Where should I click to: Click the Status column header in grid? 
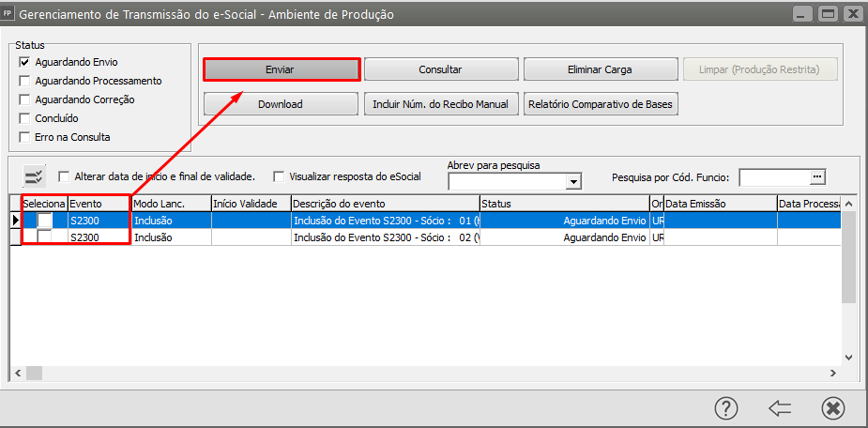click(563, 204)
